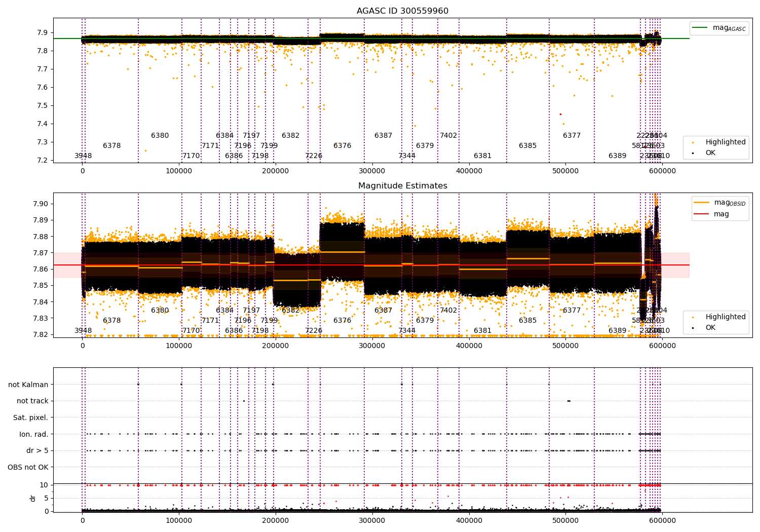Click the 'dr > 5' row label
Image resolution: width=760 pixels, height=532 pixels.
click(37, 450)
